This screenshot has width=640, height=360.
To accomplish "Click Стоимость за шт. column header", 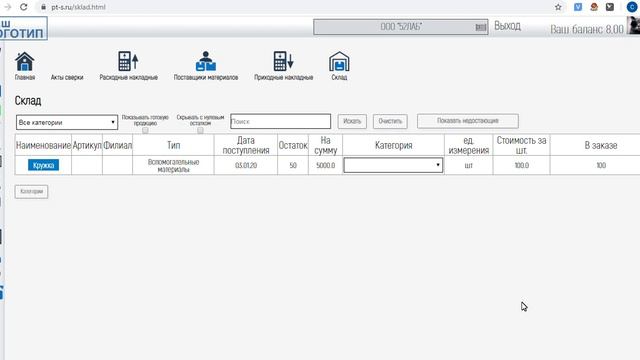I will pyautogui.click(x=521, y=145).
